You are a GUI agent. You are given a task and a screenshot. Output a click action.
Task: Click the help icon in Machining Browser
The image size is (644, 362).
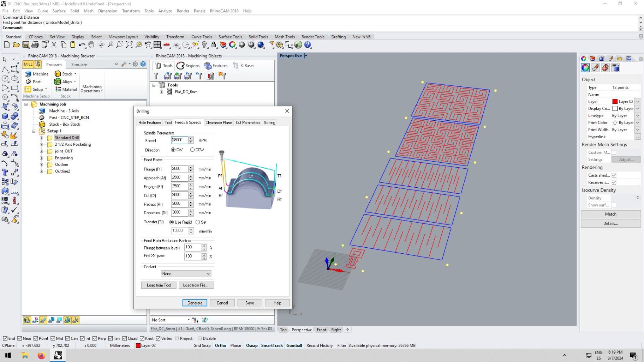tap(143, 64)
